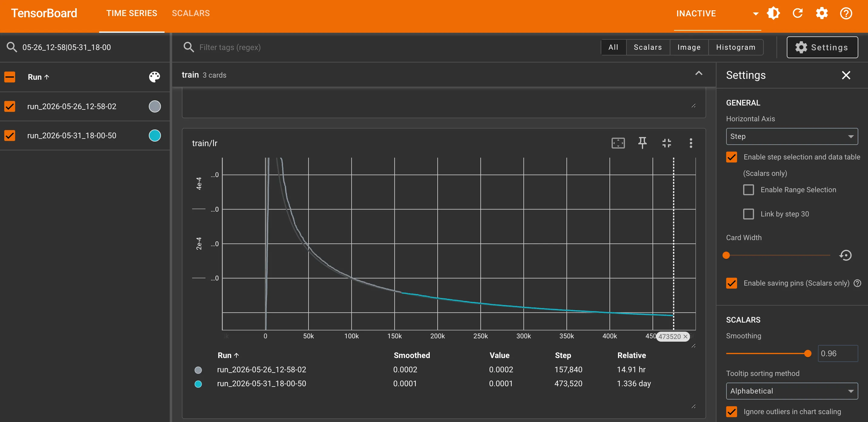This screenshot has height=422, width=868.
Task: Open the top bar gear settings
Action: pyautogui.click(x=822, y=13)
